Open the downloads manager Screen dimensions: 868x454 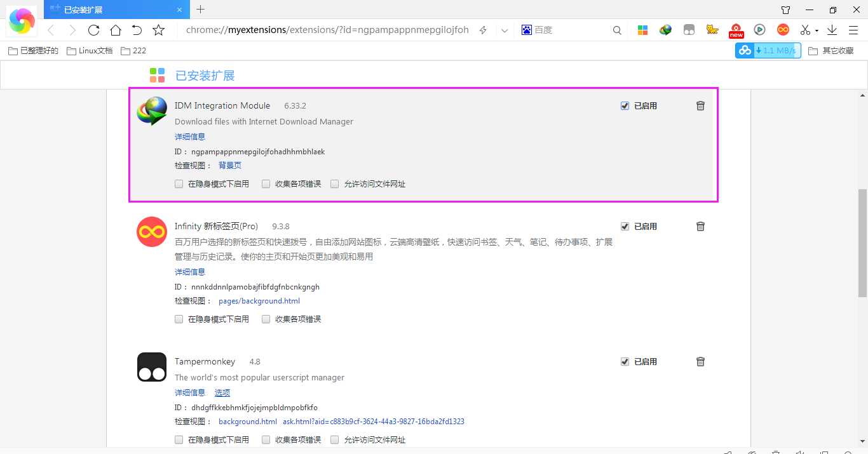pos(832,30)
